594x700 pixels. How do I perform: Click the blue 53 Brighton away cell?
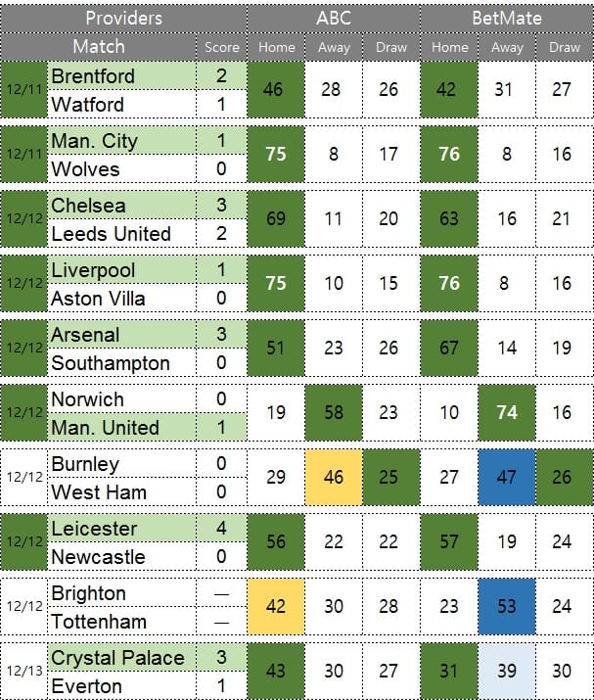click(x=507, y=606)
